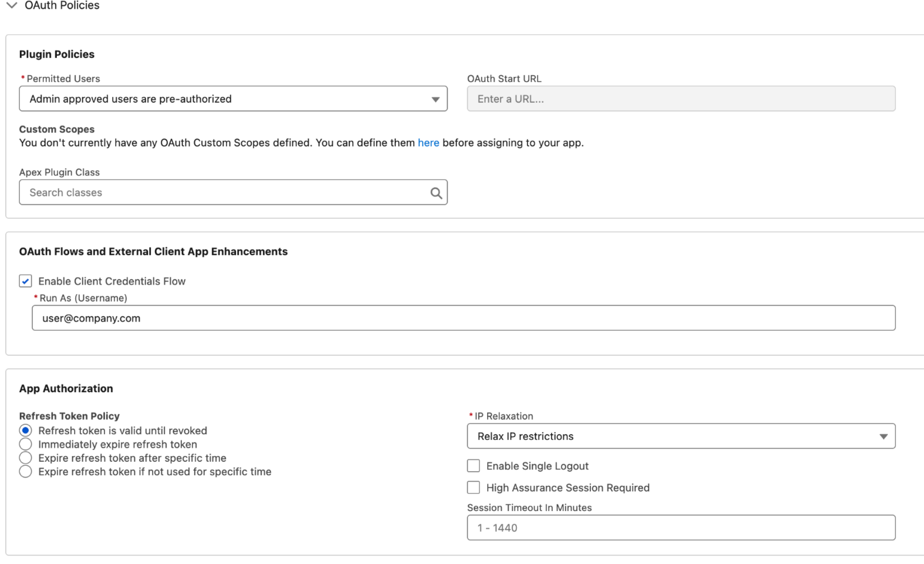Check High Assurance Session Required

pyautogui.click(x=473, y=487)
